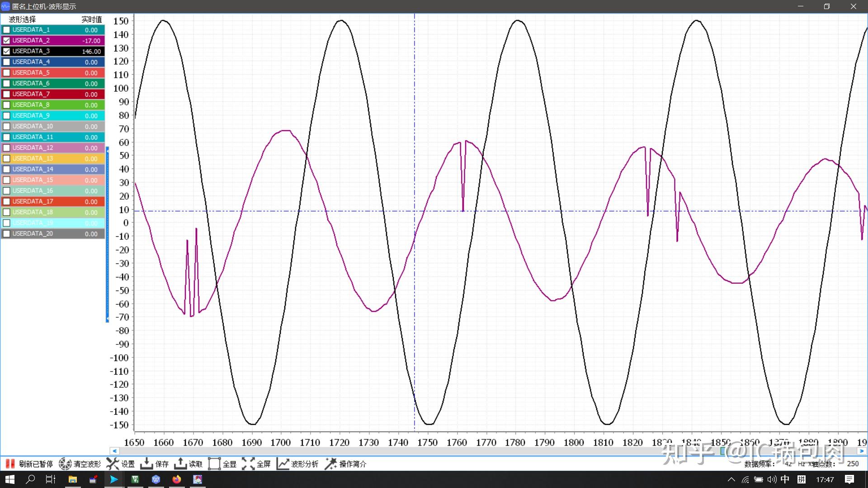The image size is (868, 488).
Task: Expand hidden system tray icons chevron
Action: pos(731,479)
